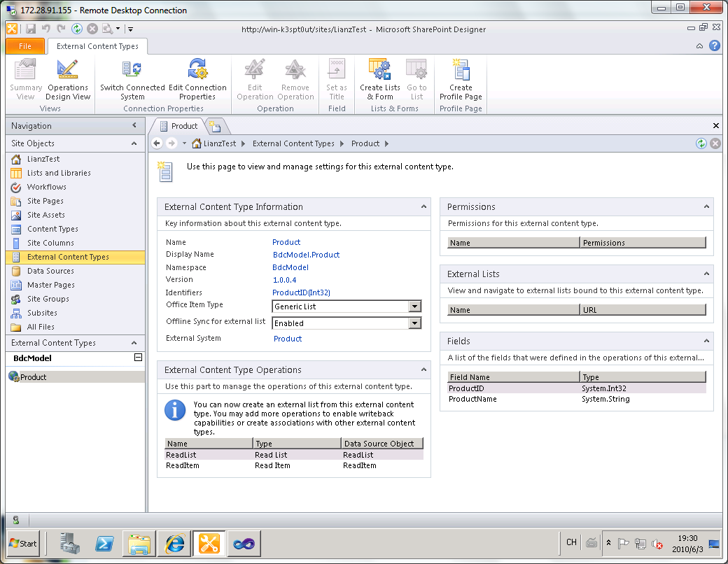Select Product under BdcModel
This screenshot has width=728, height=564.
pos(75,377)
